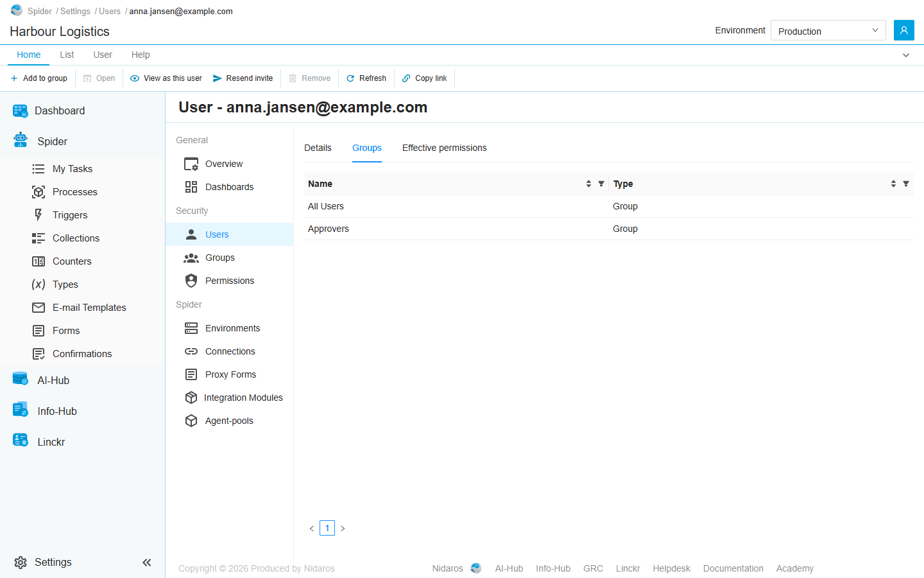The height and width of the screenshot is (578, 924).
Task: Sort the Type column
Action: pyautogui.click(x=893, y=184)
